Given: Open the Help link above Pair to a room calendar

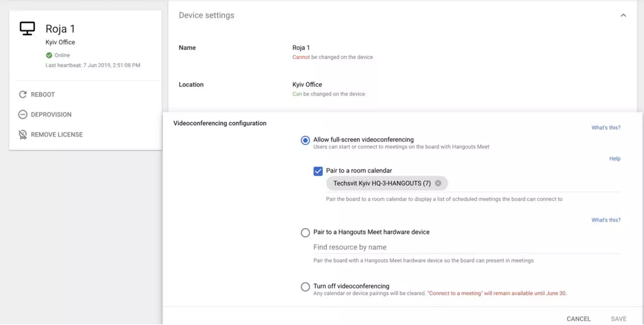Looking at the screenshot, I should [615, 158].
